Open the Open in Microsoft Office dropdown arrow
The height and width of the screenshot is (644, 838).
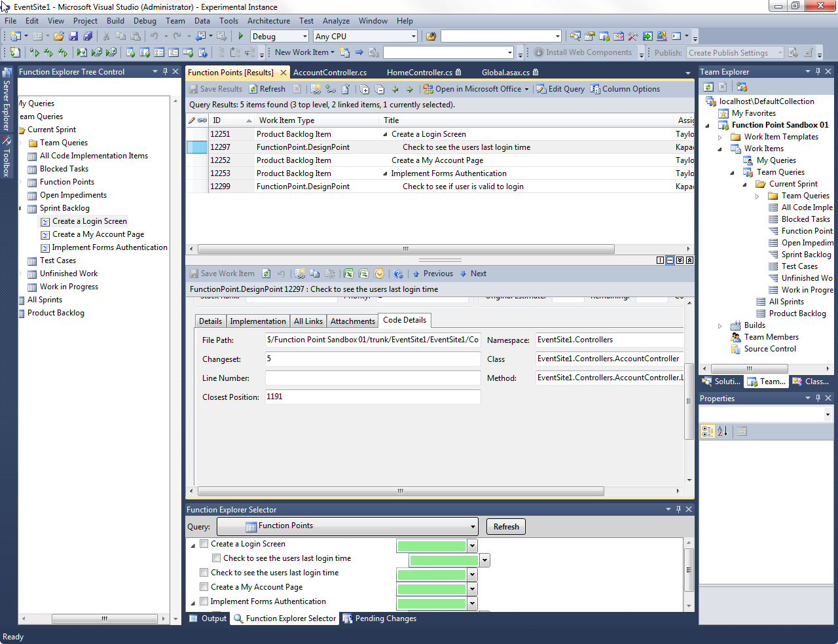[x=526, y=89]
